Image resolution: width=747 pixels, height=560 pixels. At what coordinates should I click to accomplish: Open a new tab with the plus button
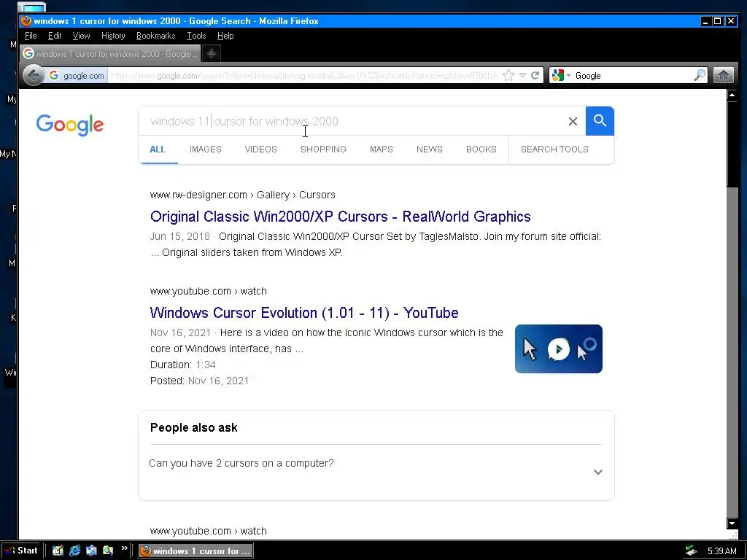tap(212, 53)
